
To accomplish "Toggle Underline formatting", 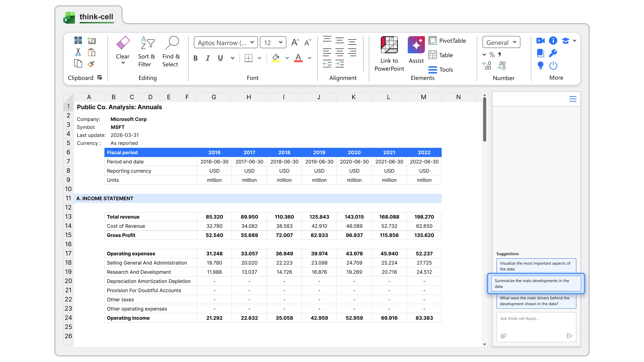I will pyautogui.click(x=220, y=58).
